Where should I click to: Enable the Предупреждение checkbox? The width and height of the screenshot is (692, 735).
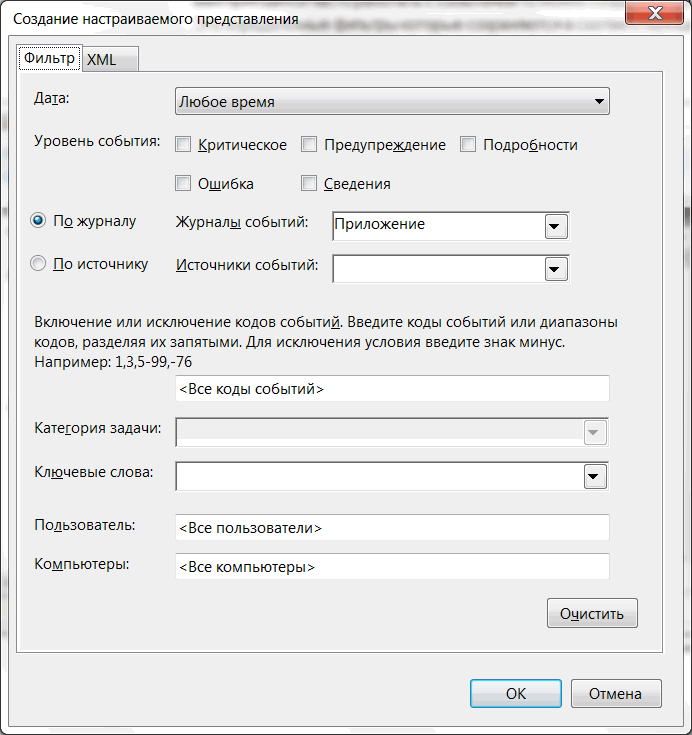pyautogui.click(x=308, y=144)
